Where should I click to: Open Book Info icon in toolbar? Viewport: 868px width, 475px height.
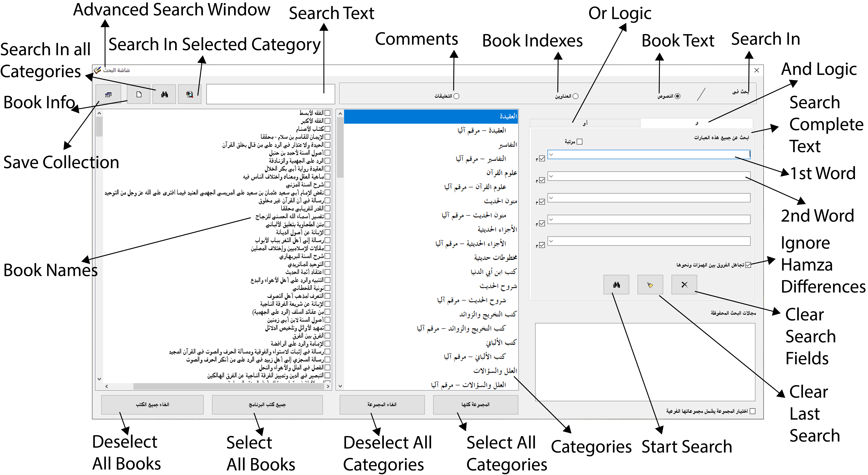click(108, 94)
